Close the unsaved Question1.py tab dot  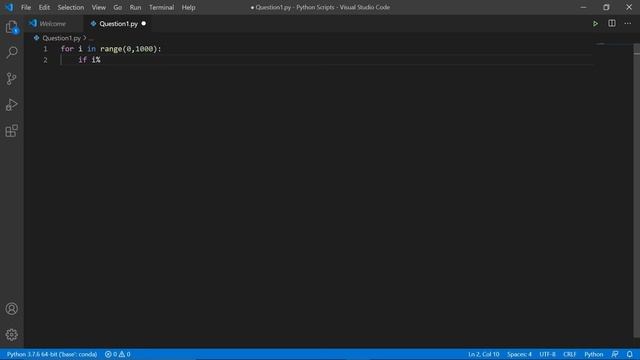pyautogui.click(x=144, y=24)
